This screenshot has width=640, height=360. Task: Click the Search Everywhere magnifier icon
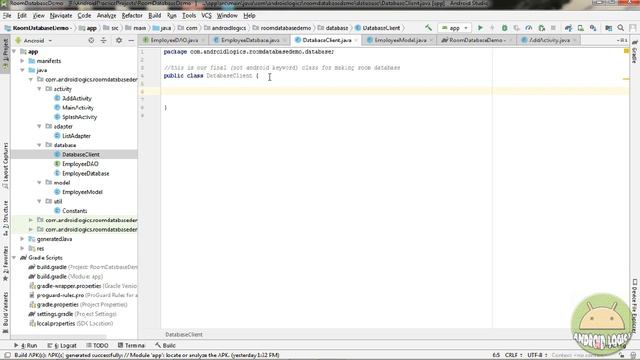pyautogui.click(x=621, y=28)
